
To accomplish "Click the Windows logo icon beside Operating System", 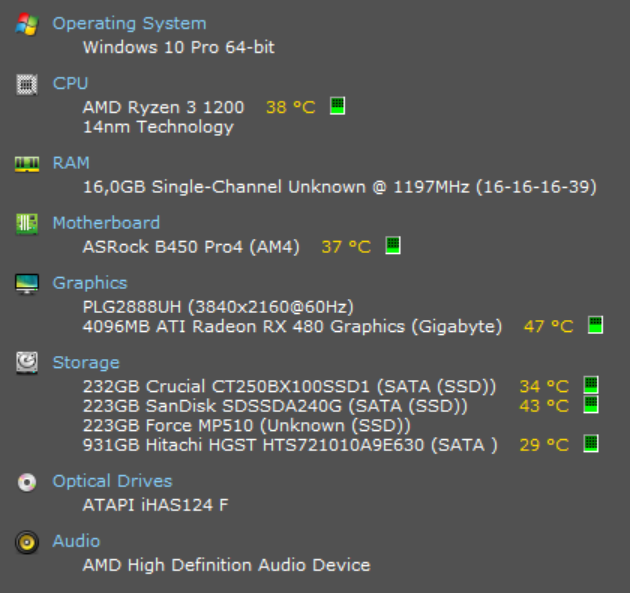I will point(27,24).
